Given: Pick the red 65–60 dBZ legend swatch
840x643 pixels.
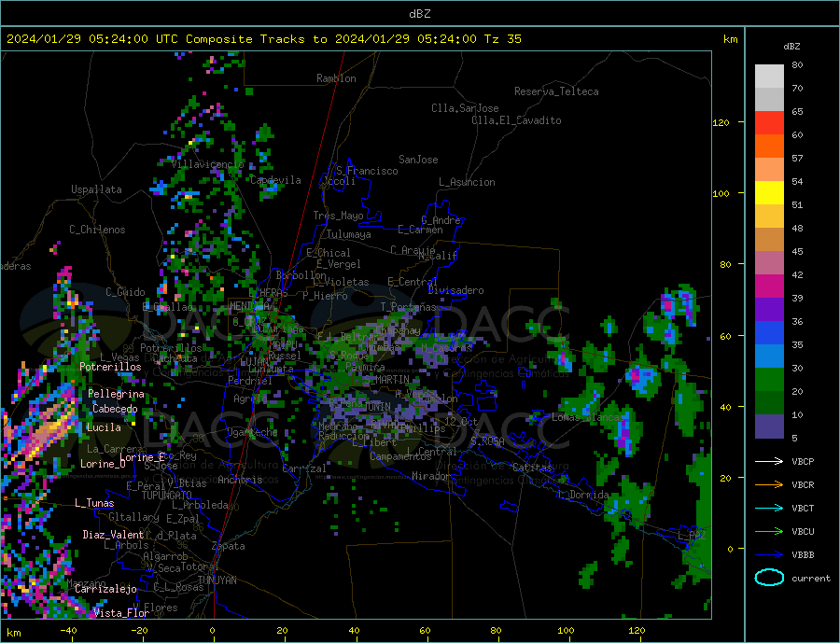Looking at the screenshot, I should 769,122.
